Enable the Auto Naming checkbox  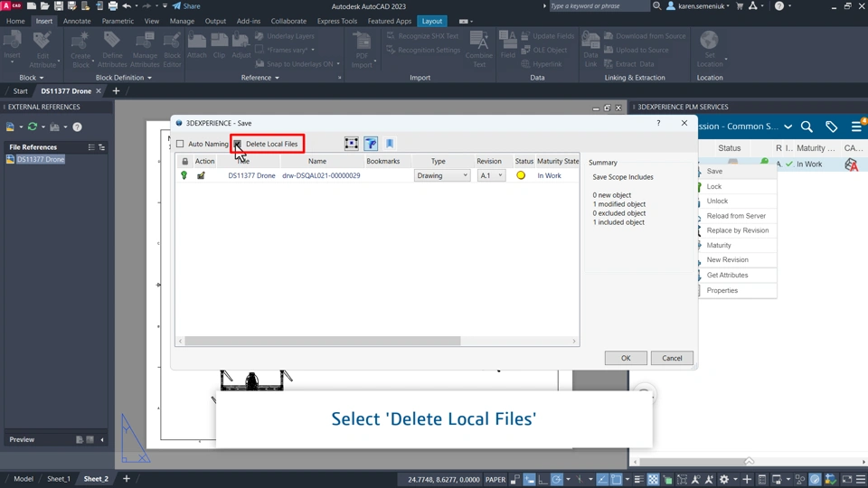180,144
